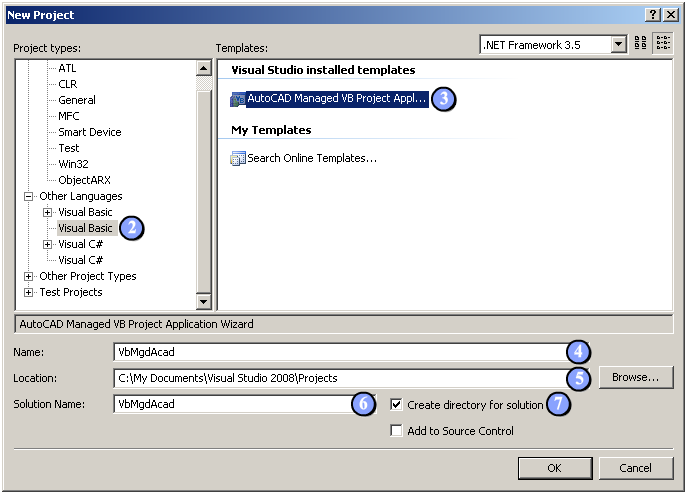Select Win32 project type
This screenshot has width=687, height=494.
click(74, 164)
